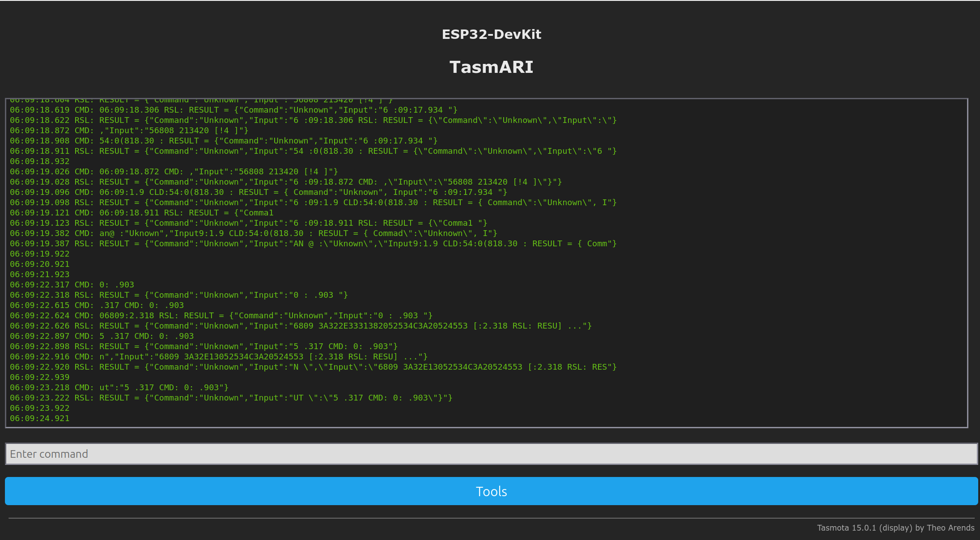Click the log line containing Comma1
Screen dimensions: 980x540
(141, 213)
